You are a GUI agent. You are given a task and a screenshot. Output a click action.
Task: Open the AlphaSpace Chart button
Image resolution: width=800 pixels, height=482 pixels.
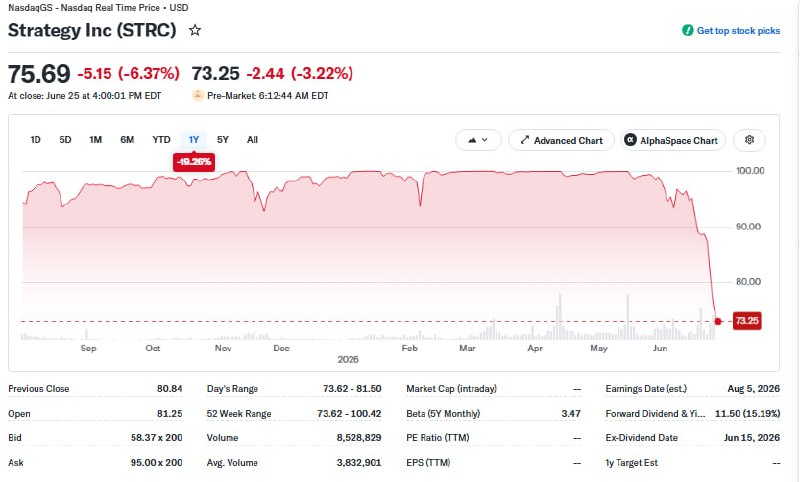(672, 140)
